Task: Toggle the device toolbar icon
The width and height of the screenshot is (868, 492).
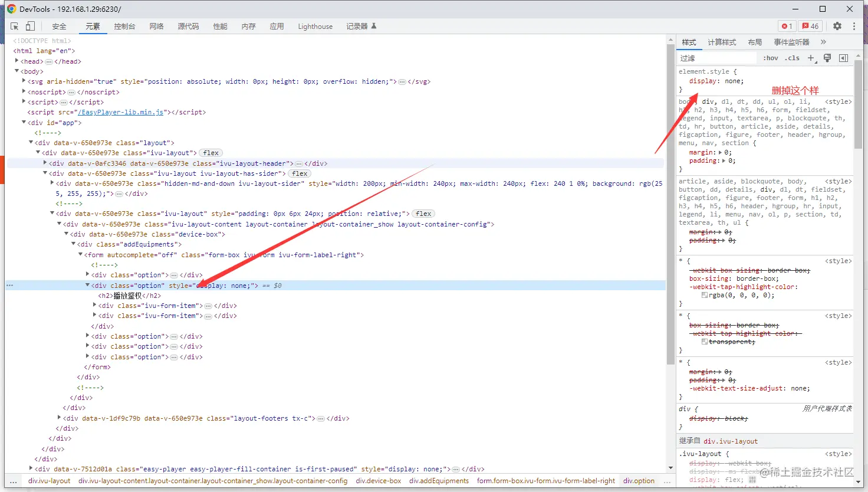Action: click(x=30, y=26)
